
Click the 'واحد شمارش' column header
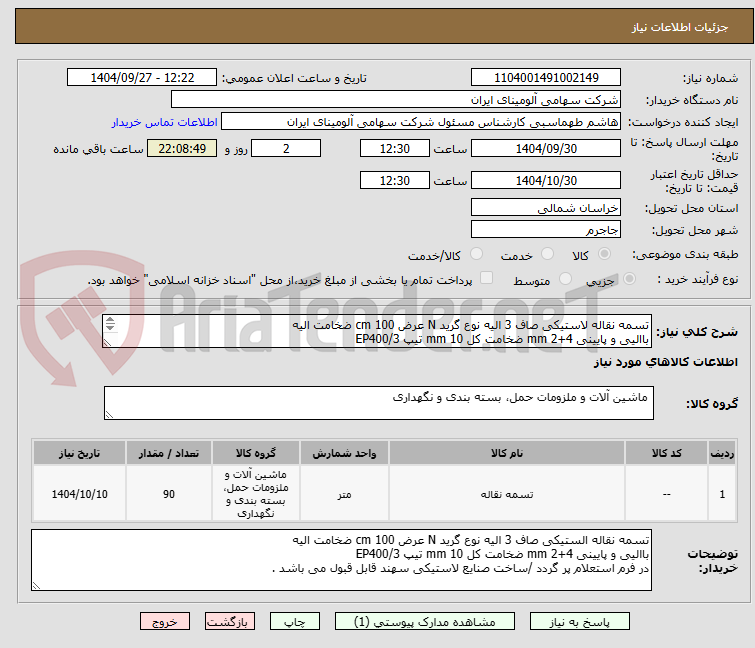[x=344, y=453]
